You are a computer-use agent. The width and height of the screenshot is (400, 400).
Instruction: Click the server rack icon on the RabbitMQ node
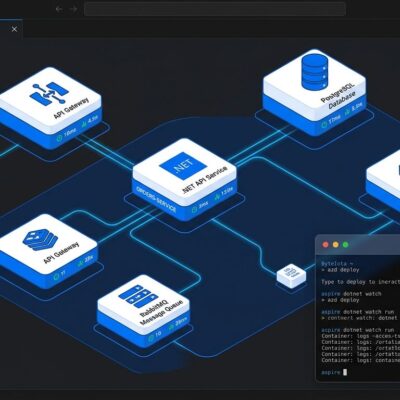(x=138, y=297)
